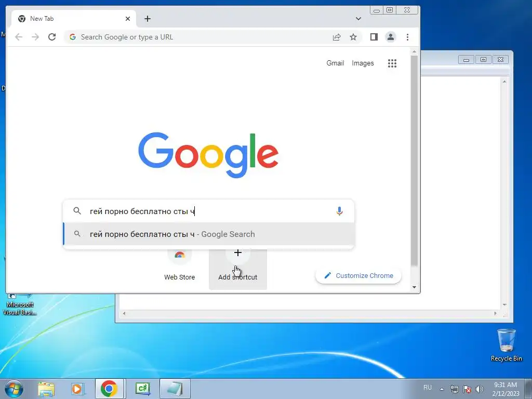This screenshot has height=399, width=532.
Task: Open the Google apps grid
Action: [x=392, y=63]
